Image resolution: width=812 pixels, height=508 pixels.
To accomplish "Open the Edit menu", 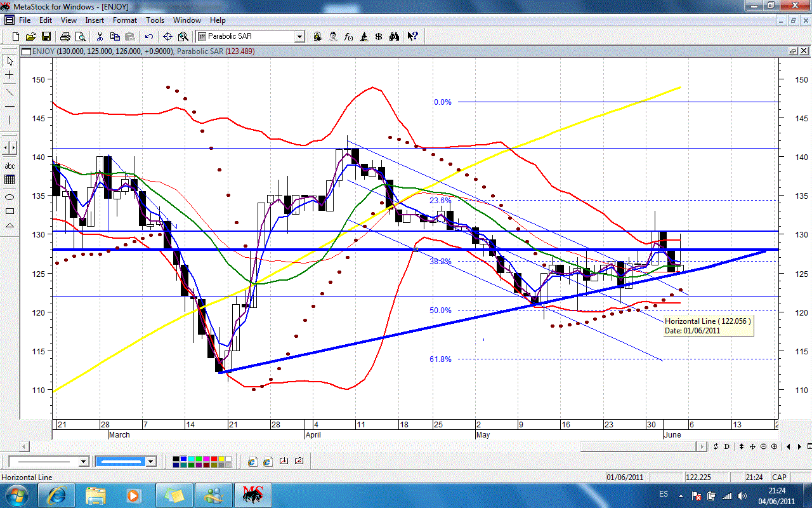I will pyautogui.click(x=46, y=20).
